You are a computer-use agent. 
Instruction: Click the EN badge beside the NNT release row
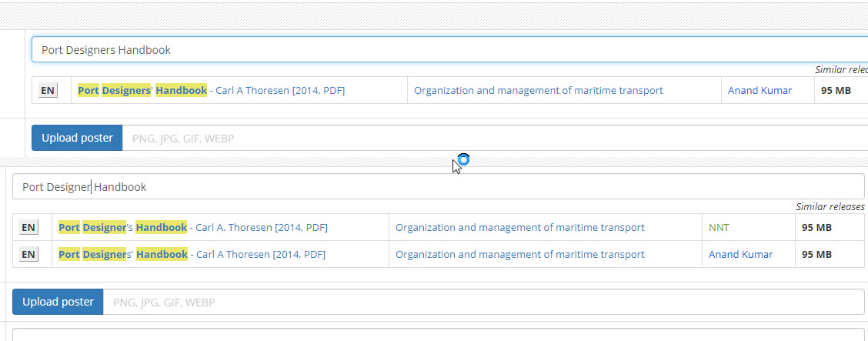coord(28,228)
